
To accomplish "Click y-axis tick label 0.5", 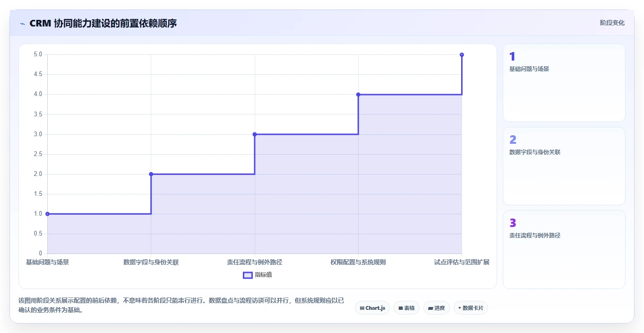I will pyautogui.click(x=38, y=234).
